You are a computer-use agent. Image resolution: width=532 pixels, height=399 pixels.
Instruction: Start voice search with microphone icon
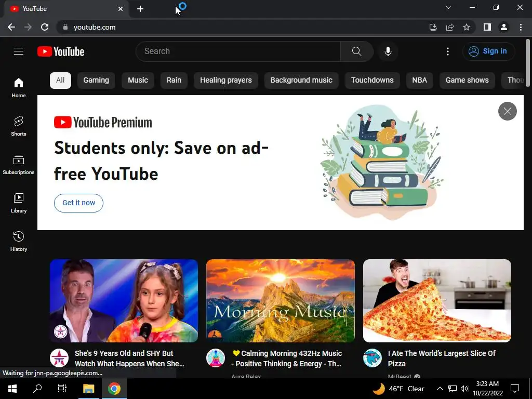tap(388, 51)
